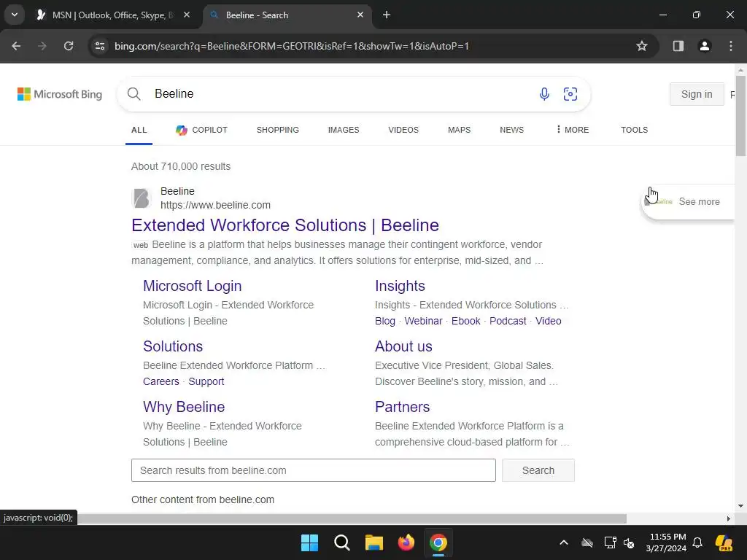Open the TOOLS option
Viewport: 747px width, 560px height.
point(634,130)
